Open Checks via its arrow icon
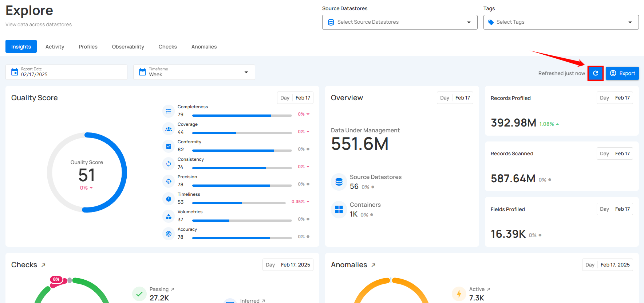 (x=43, y=265)
